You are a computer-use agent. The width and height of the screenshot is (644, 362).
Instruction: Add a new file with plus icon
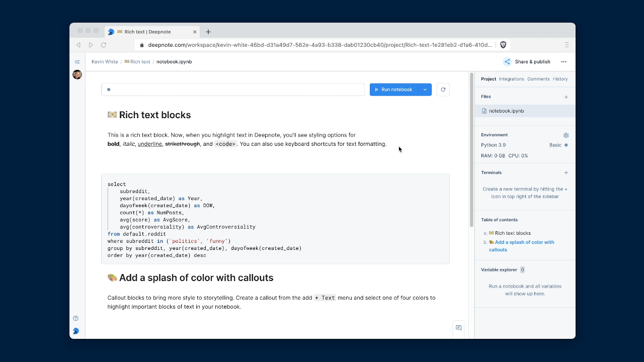566,97
